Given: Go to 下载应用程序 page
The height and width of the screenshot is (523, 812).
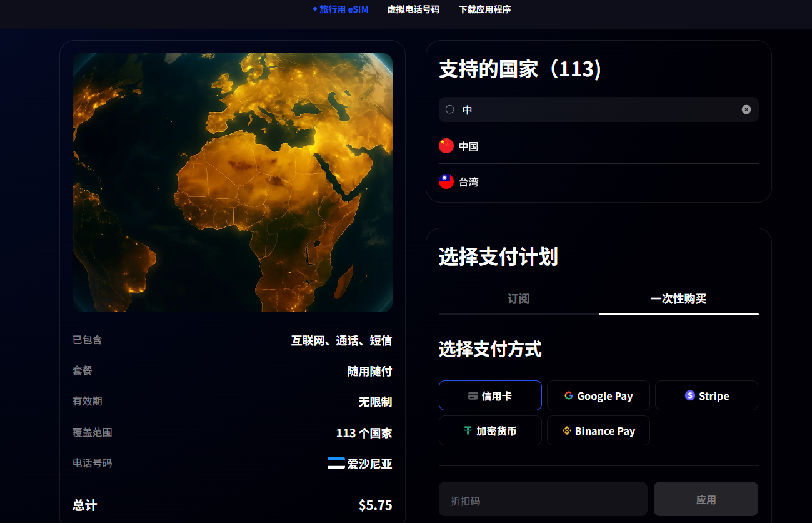Looking at the screenshot, I should point(484,9).
